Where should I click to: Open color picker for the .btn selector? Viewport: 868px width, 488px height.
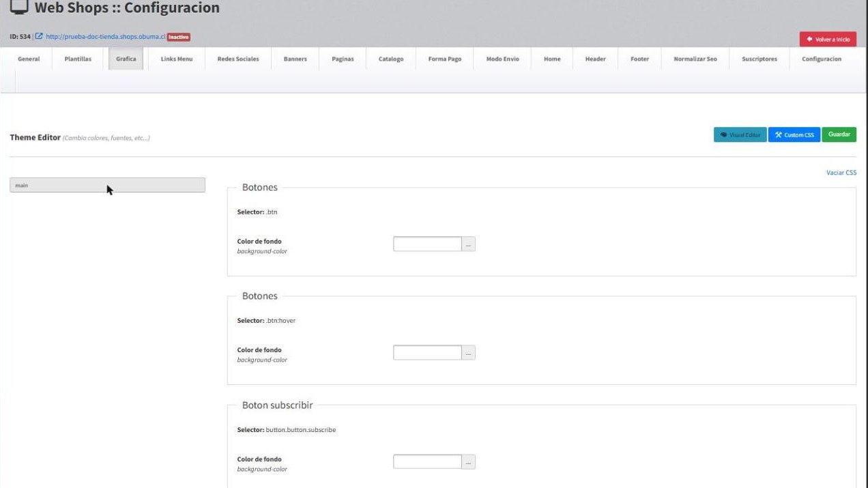[x=468, y=244]
